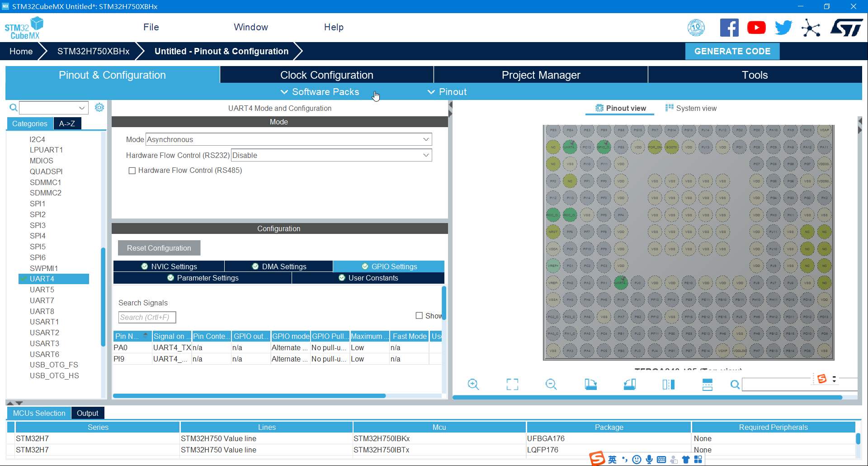The width and height of the screenshot is (868, 466).
Task: Open the DMA Settings tab
Action: [x=279, y=266]
